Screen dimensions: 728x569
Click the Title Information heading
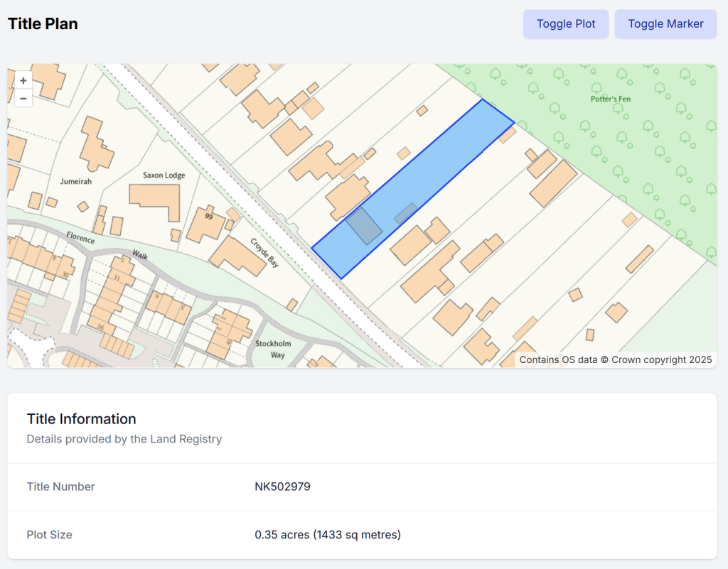[81, 418]
